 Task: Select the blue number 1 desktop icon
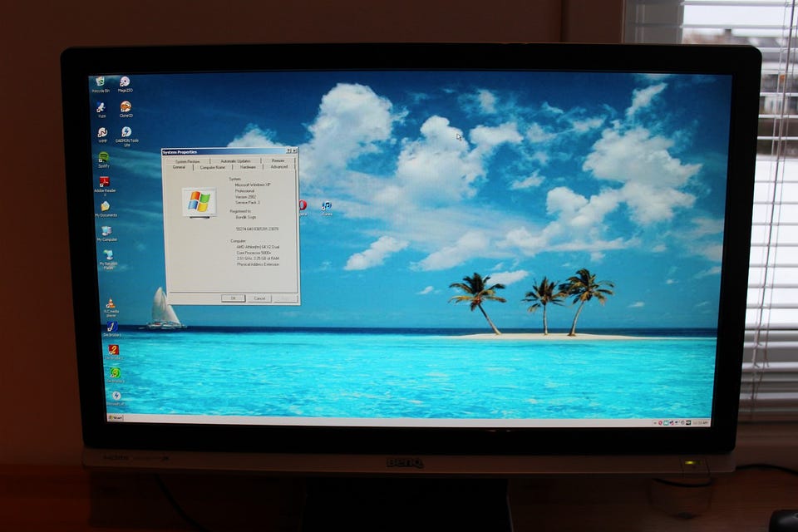(112, 329)
